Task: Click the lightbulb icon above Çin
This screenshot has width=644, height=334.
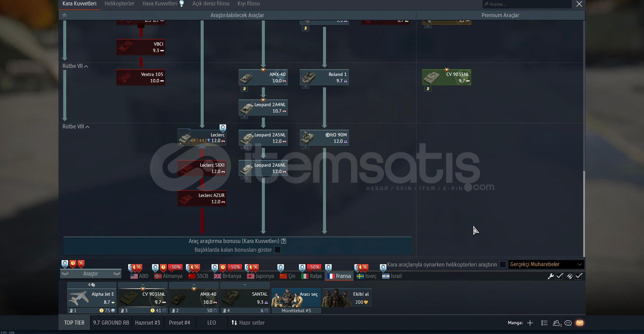Action: 281,268
